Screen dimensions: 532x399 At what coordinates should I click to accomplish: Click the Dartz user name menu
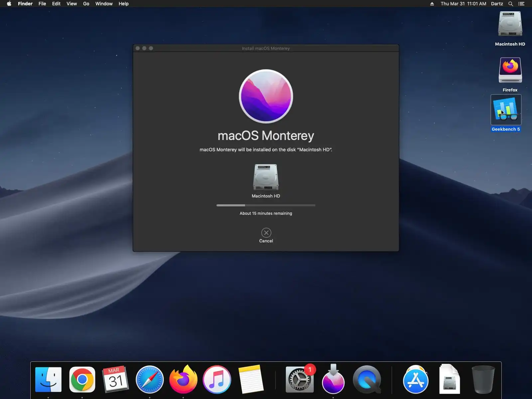click(x=497, y=4)
